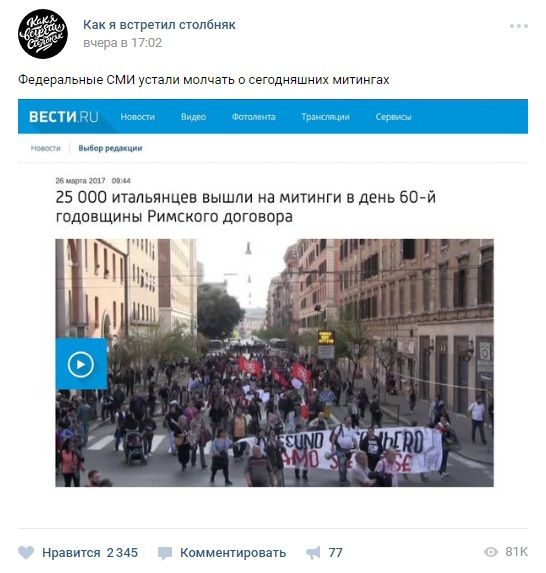
Task: Open the Новости menu item in blue bar
Action: point(138,117)
